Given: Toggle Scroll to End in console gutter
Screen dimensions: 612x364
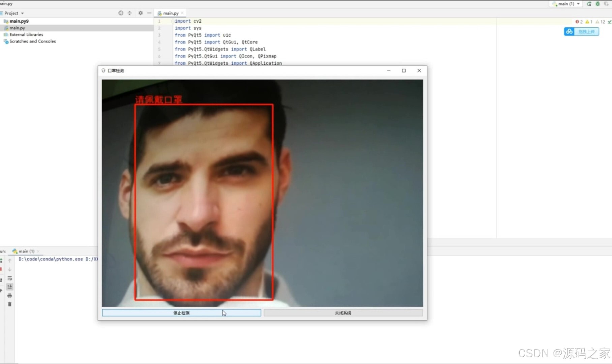Looking at the screenshot, I should 10,286.
